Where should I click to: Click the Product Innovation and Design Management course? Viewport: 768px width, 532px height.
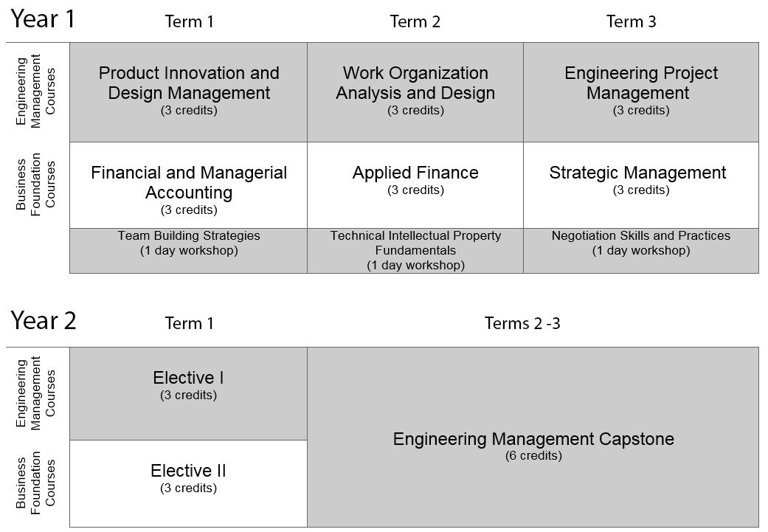(x=189, y=91)
